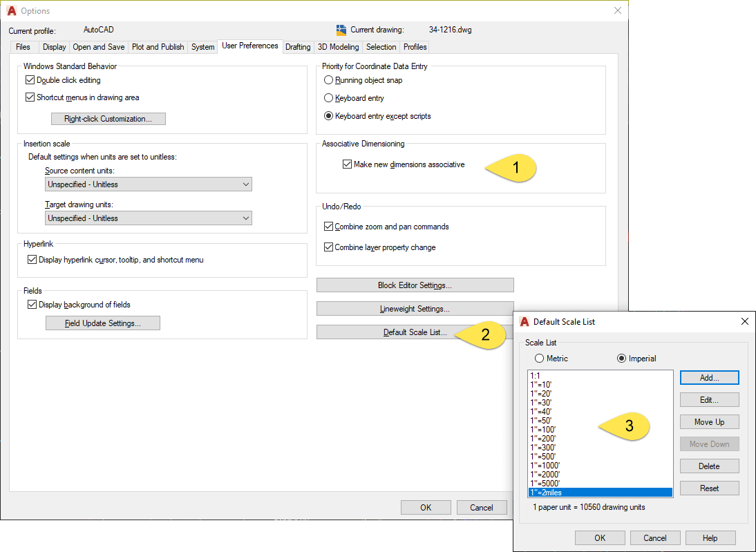This screenshot has width=756, height=552.
Task: Open Right-click Customization settings
Action: pos(108,118)
